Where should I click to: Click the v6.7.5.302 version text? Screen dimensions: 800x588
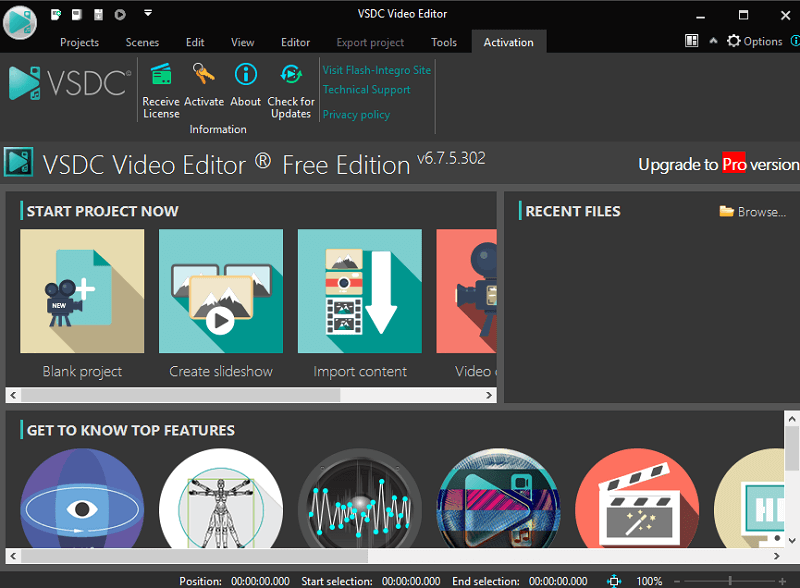click(x=451, y=158)
